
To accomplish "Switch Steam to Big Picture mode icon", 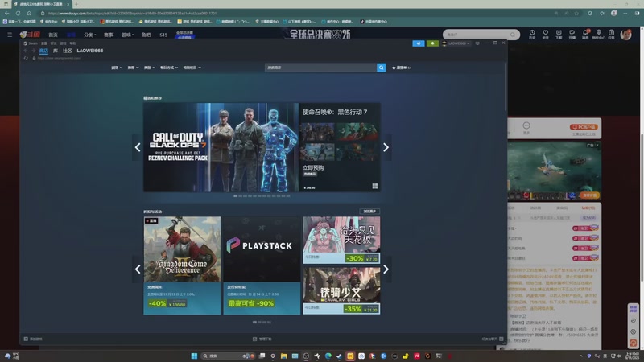I will pos(477,43).
